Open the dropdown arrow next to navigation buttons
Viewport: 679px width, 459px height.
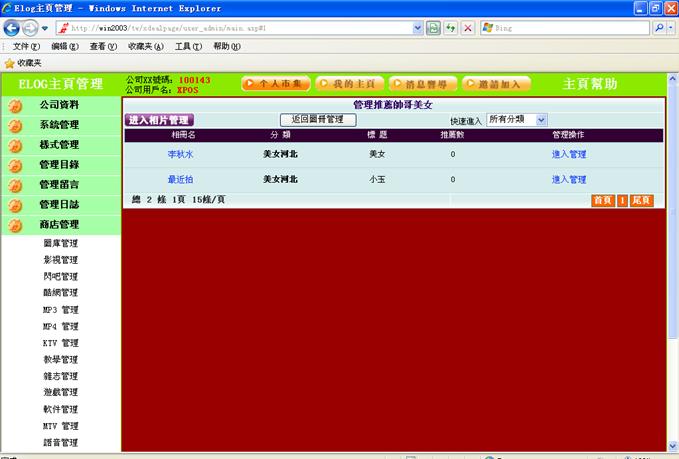click(46, 28)
